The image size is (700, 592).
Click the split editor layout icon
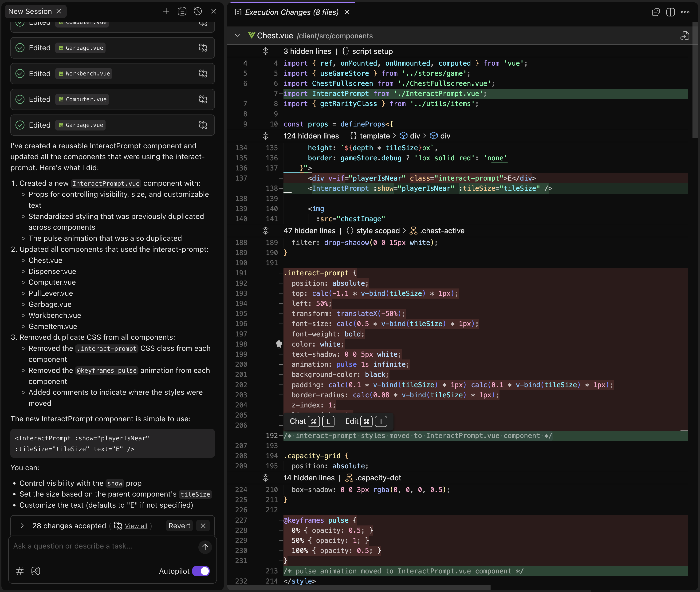click(x=670, y=12)
